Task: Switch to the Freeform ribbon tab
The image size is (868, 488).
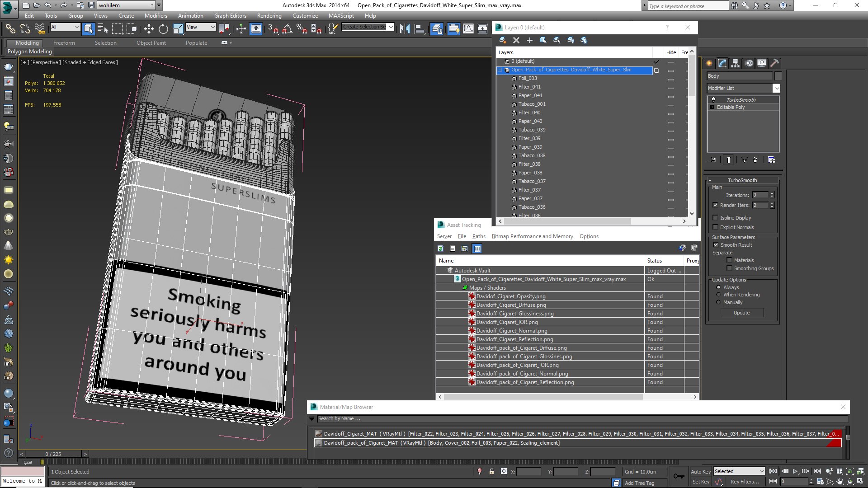Action: pos(64,43)
